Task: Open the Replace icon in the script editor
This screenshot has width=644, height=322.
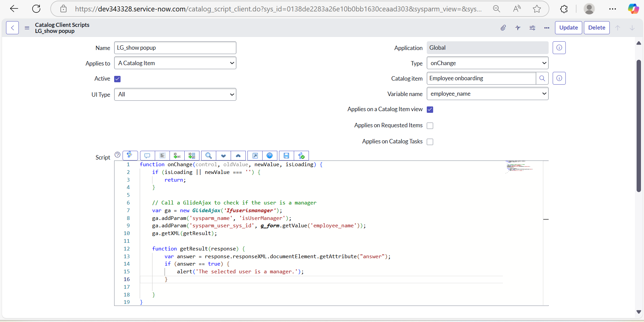Action: pos(177,155)
